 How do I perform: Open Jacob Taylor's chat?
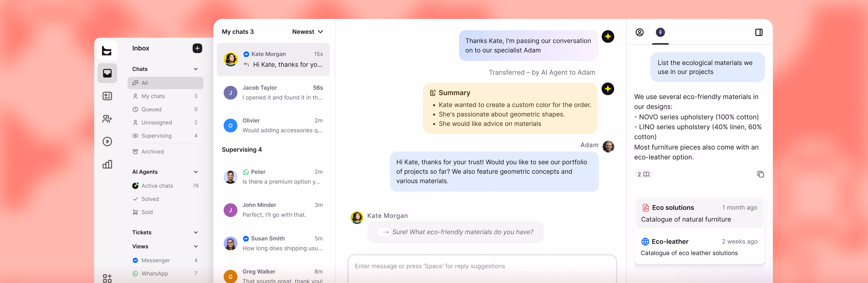coord(273,92)
